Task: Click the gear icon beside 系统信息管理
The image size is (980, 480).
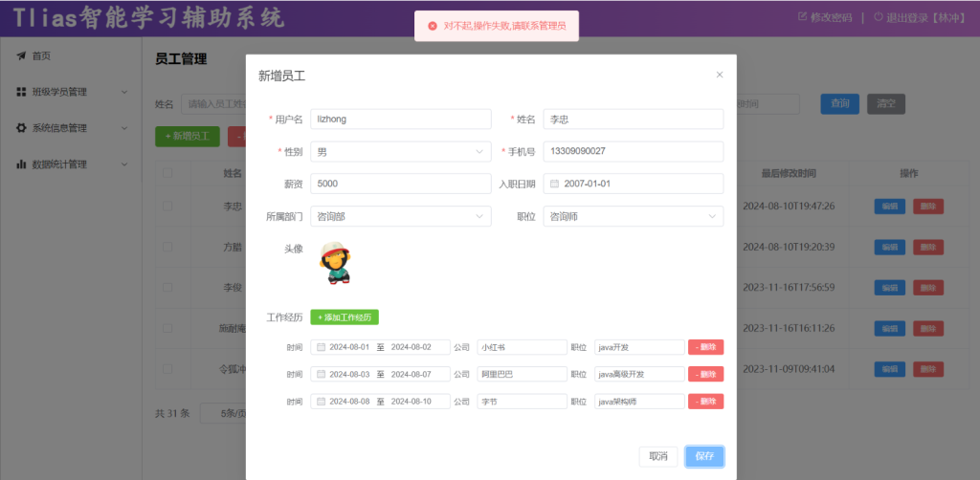Action: tap(21, 128)
